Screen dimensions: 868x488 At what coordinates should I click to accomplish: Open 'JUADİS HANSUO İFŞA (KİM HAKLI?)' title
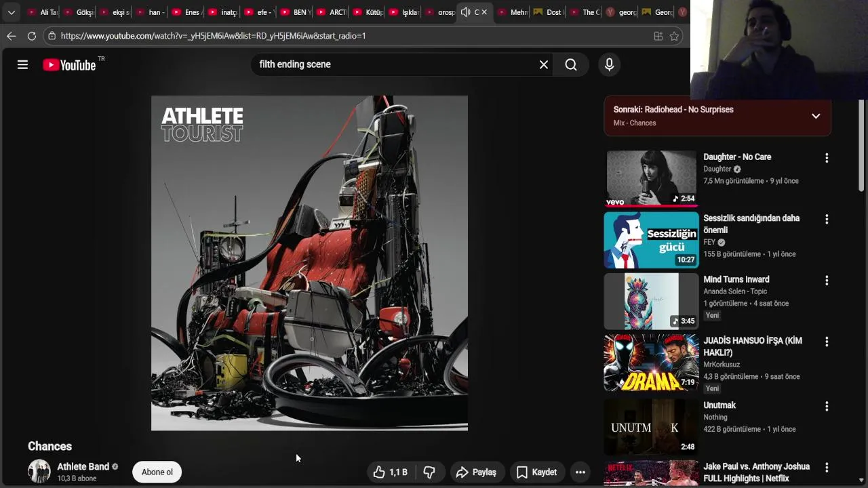pos(753,346)
